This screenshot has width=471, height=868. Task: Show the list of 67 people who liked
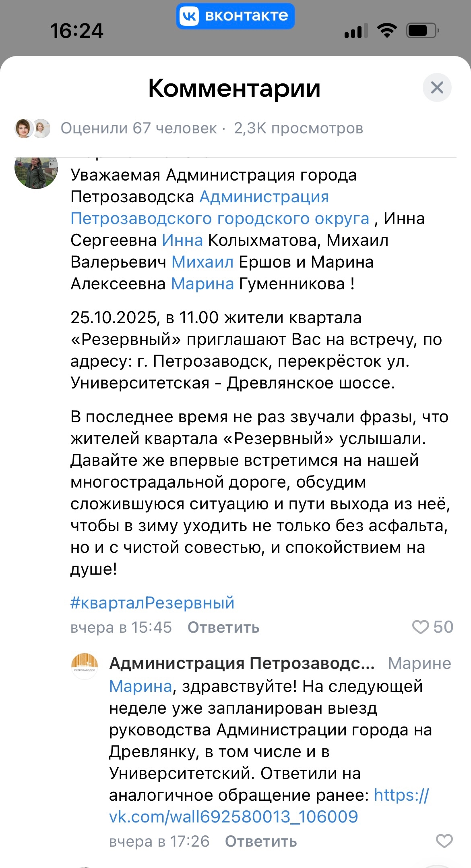coord(138,129)
